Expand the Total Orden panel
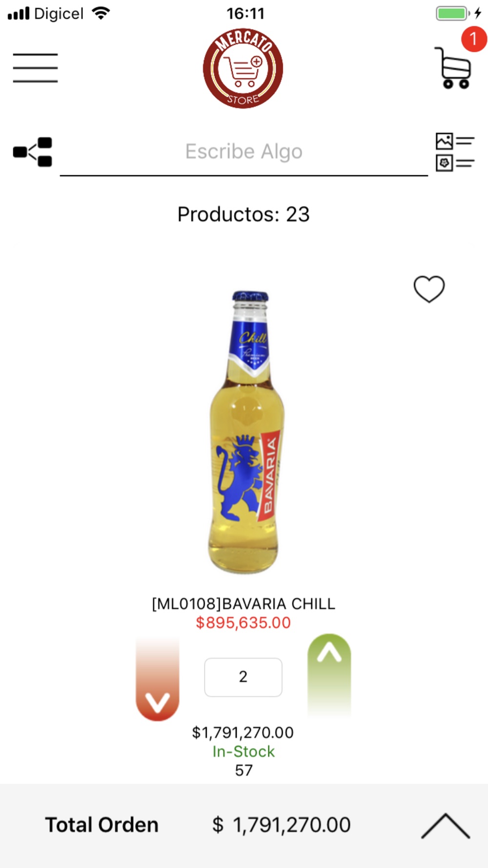Viewport: 488px width, 868px height. [x=445, y=826]
